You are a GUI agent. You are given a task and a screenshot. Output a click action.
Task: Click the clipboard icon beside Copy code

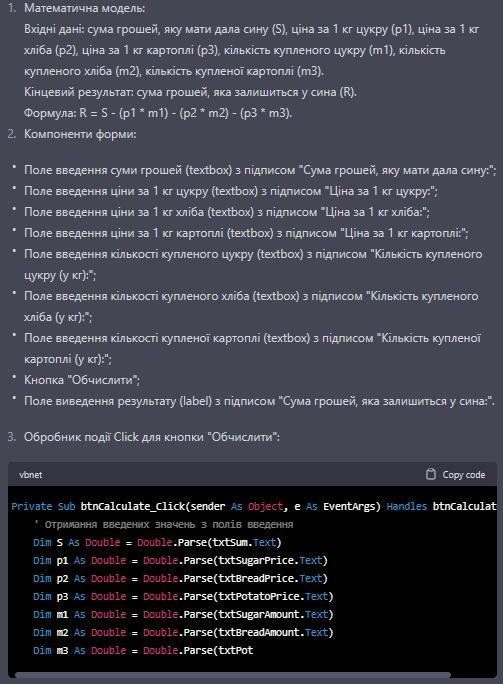431,474
